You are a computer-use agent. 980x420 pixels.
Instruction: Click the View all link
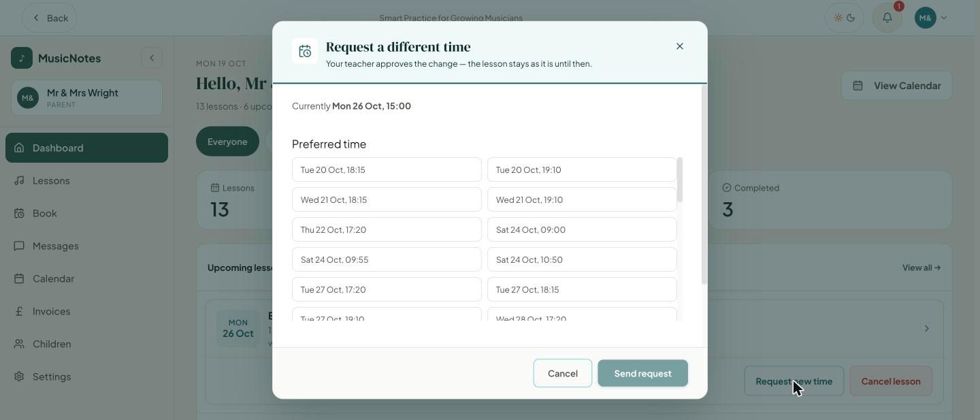tap(921, 268)
